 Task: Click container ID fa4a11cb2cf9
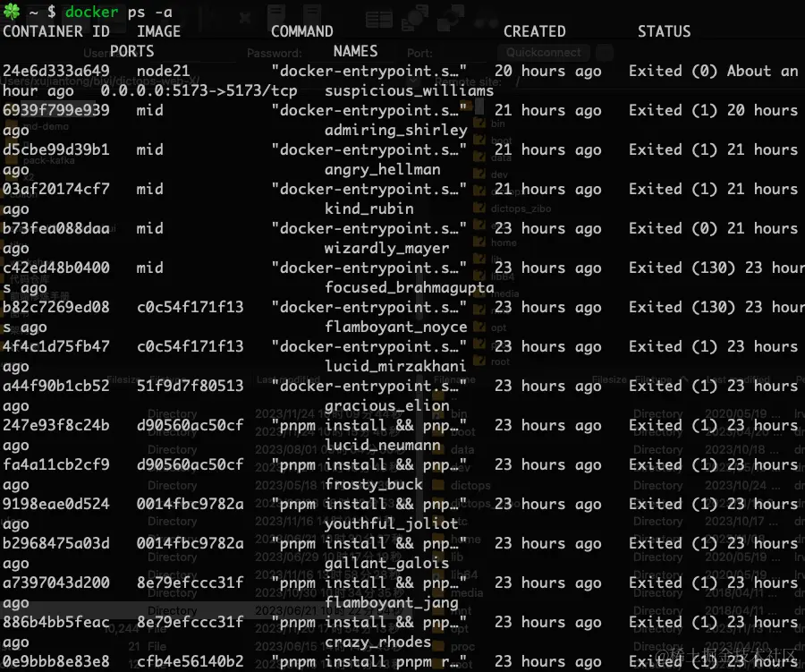click(x=56, y=465)
